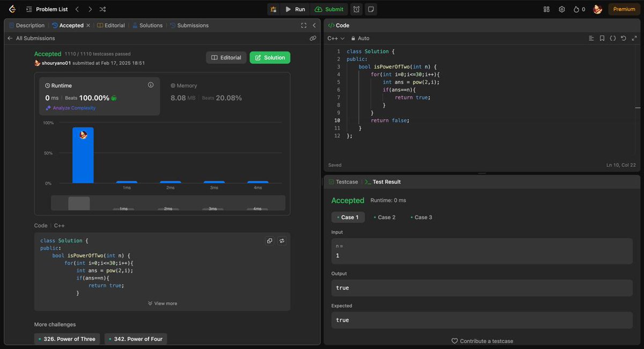Click the restore code to editor icon
The width and height of the screenshot is (644, 349).
click(282, 241)
